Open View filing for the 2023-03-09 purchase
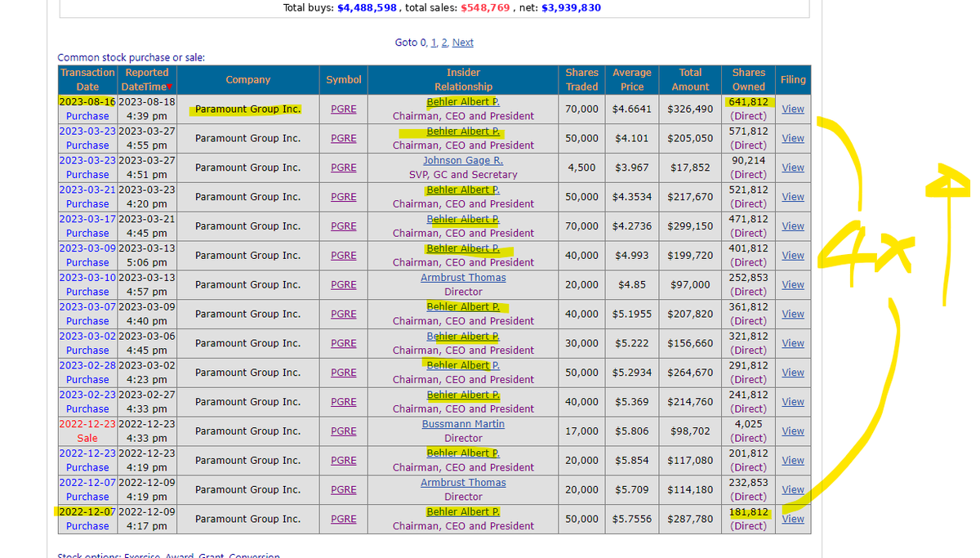 tap(793, 256)
